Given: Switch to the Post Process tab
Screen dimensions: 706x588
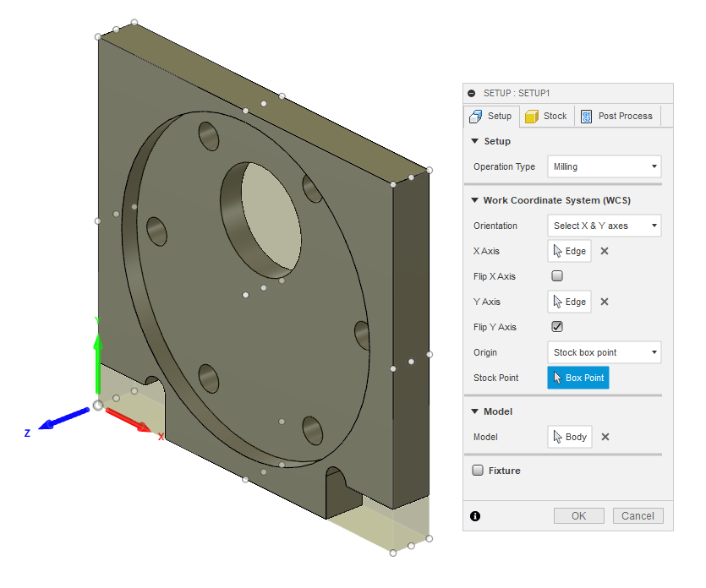Looking at the screenshot, I should [617, 116].
